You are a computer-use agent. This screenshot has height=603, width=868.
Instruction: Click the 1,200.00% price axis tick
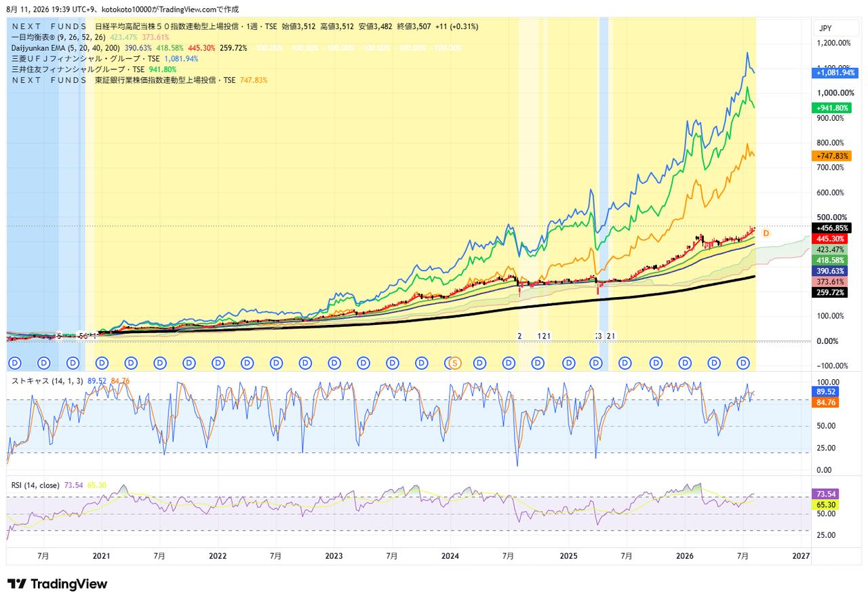(833, 43)
